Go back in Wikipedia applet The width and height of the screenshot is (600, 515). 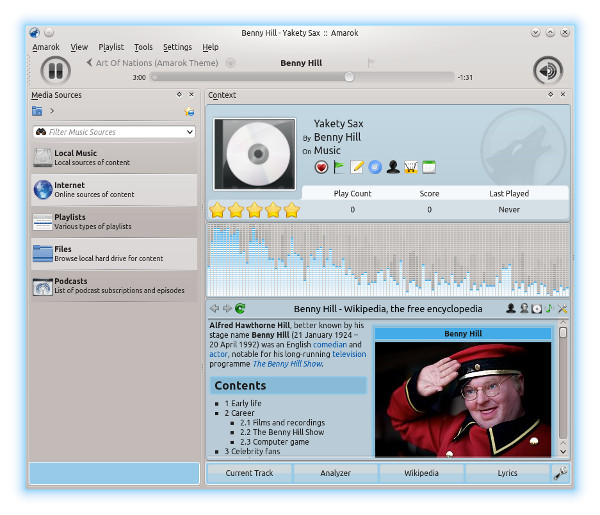214,308
